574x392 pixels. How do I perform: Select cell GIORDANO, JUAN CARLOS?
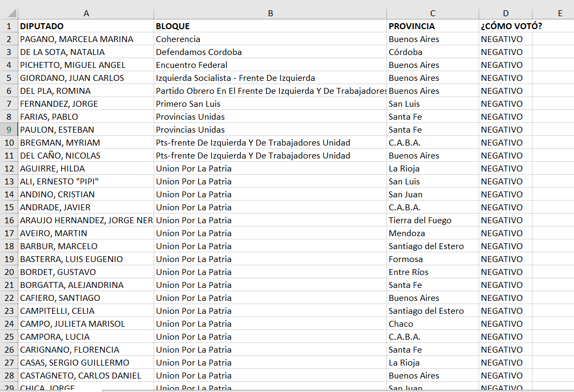click(x=86, y=78)
